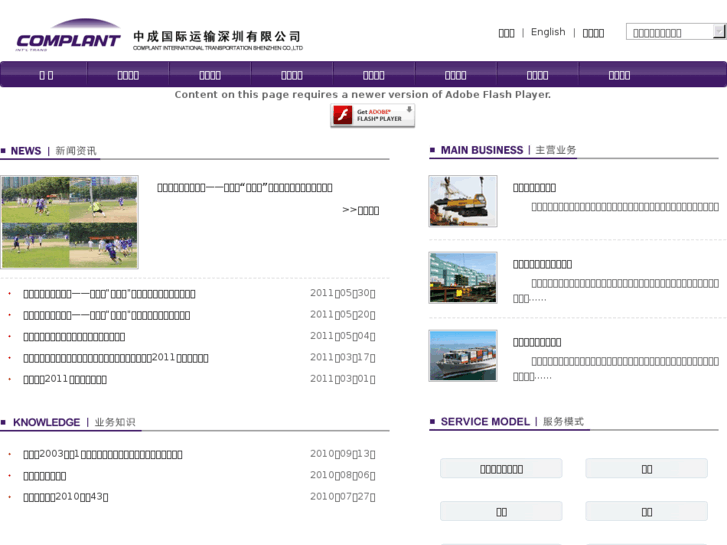Click the headline of the container ship business item
The width and height of the screenshot is (727, 545).
click(x=537, y=342)
